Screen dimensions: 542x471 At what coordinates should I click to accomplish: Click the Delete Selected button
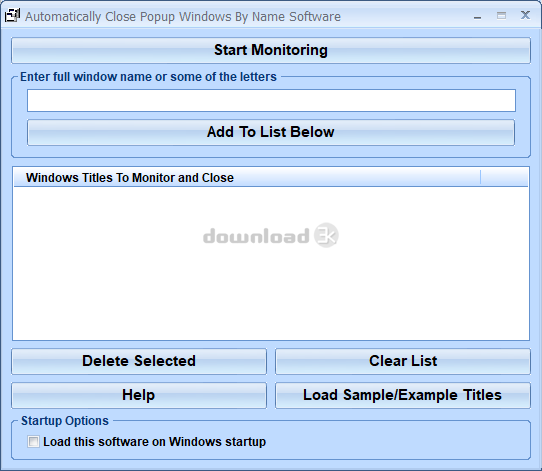tap(139, 361)
